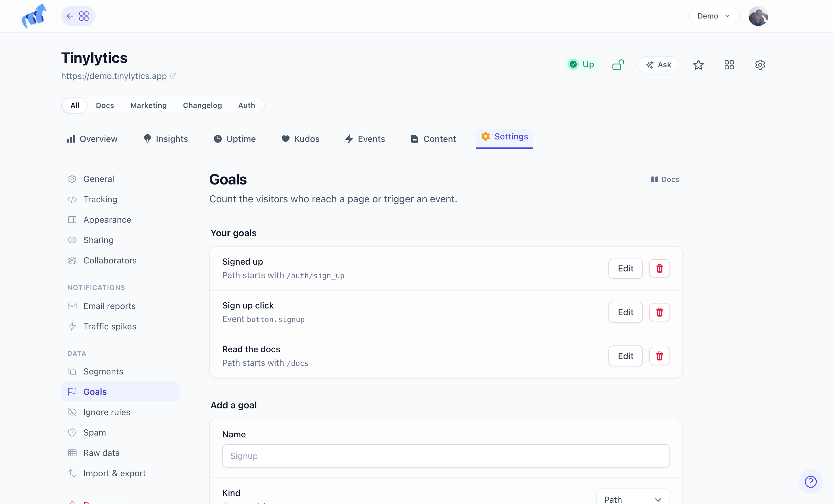Delete the Sign up click goal
Viewport: 833px width, 504px height.
659,312
